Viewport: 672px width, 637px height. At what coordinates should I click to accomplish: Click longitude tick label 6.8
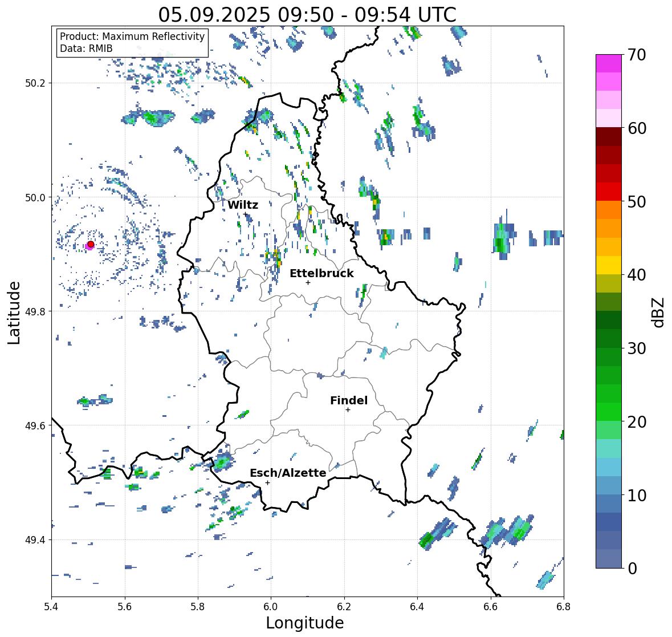(564, 606)
